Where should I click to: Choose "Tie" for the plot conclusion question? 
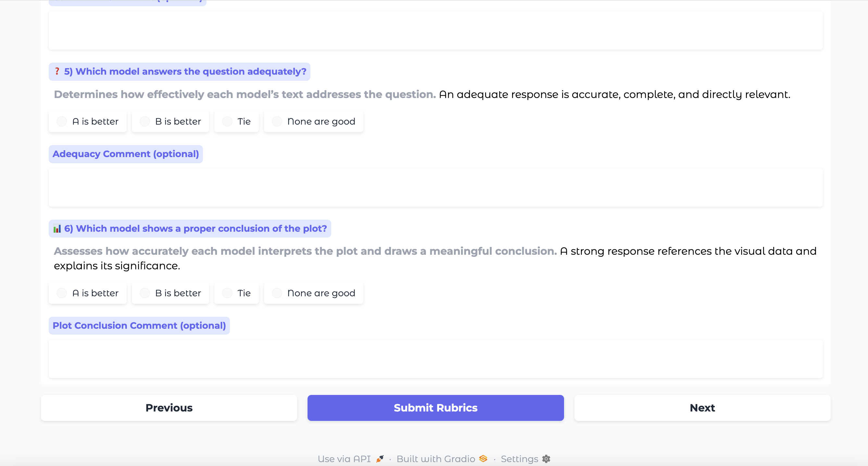227,293
